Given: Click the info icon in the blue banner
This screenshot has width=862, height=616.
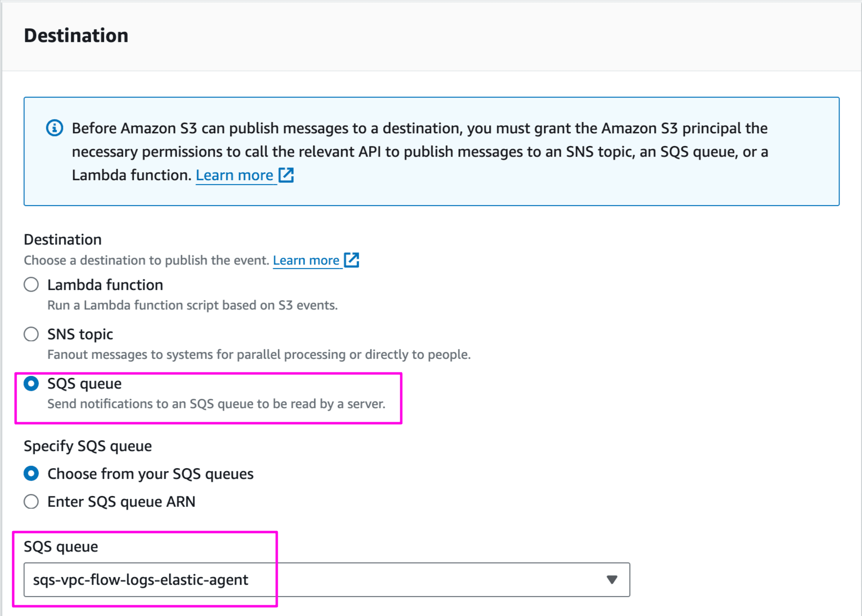Looking at the screenshot, I should click(54, 128).
